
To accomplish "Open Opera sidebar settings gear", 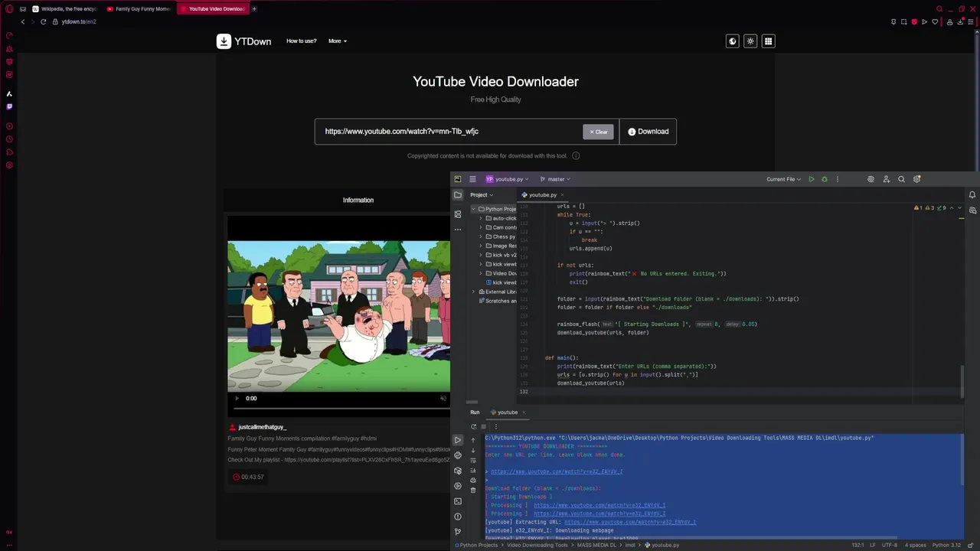I will pos(9,165).
